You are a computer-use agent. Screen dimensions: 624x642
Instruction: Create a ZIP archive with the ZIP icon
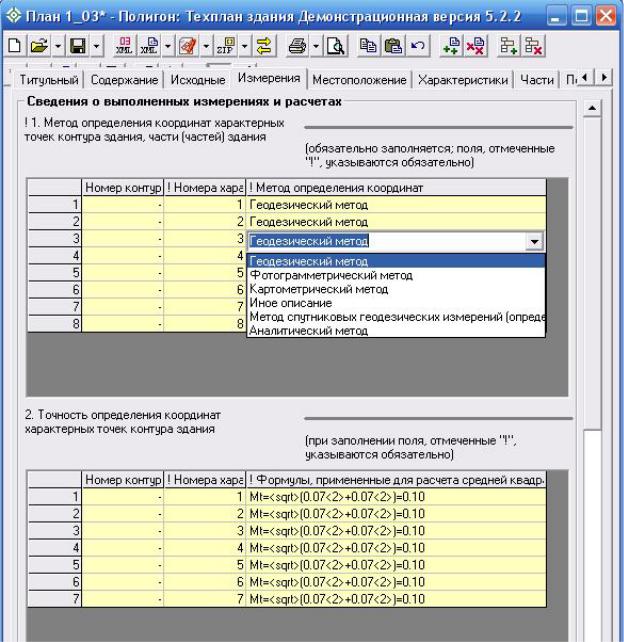pyautogui.click(x=226, y=45)
